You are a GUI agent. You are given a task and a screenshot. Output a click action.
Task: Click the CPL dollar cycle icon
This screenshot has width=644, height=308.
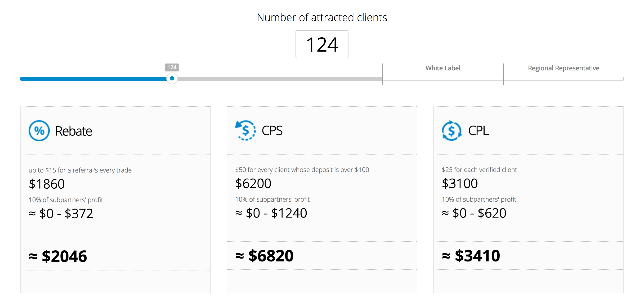click(452, 130)
